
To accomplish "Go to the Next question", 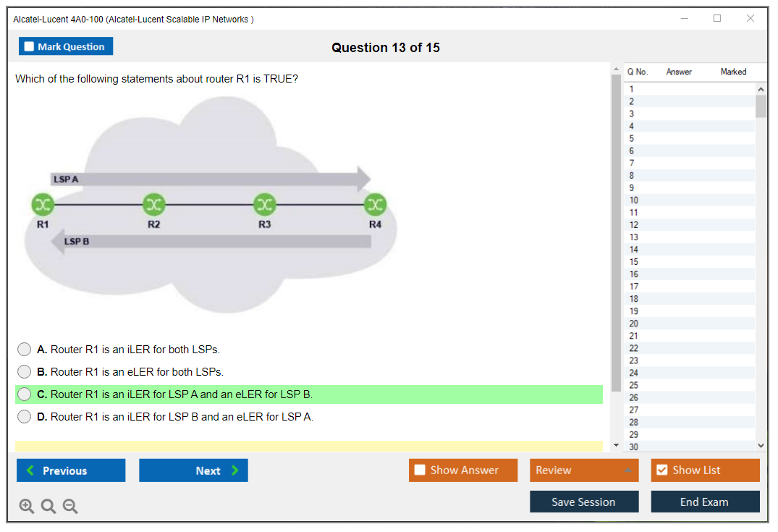I will click(x=193, y=470).
